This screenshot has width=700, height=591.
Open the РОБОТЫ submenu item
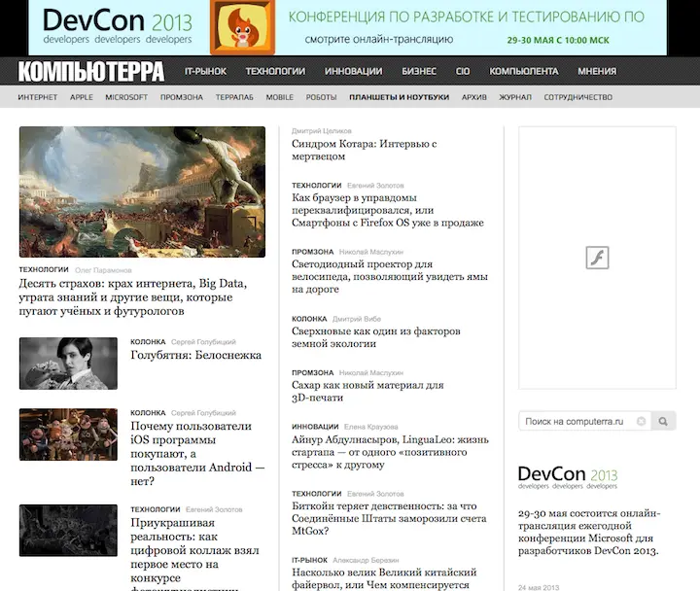pyautogui.click(x=321, y=97)
